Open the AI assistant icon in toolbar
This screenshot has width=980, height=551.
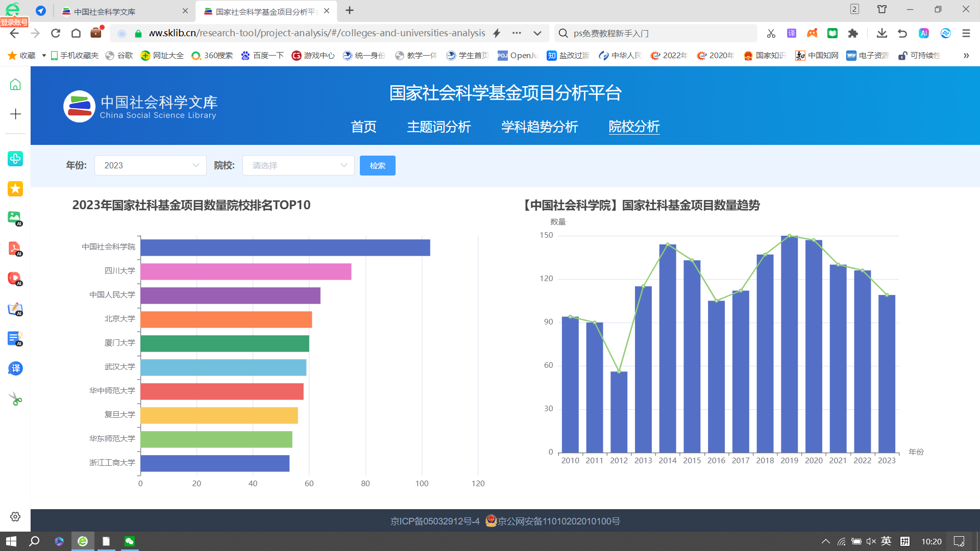pos(924,33)
